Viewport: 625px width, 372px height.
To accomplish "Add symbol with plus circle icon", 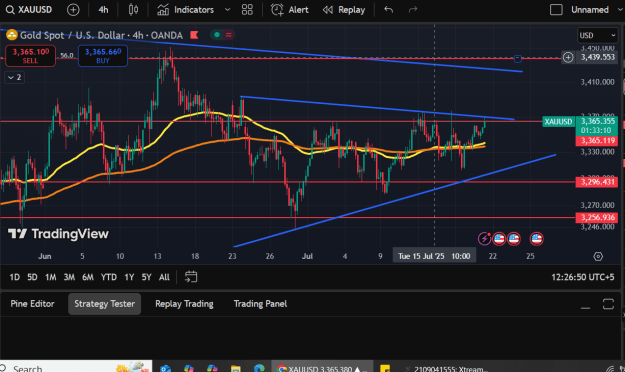I will pos(73,10).
